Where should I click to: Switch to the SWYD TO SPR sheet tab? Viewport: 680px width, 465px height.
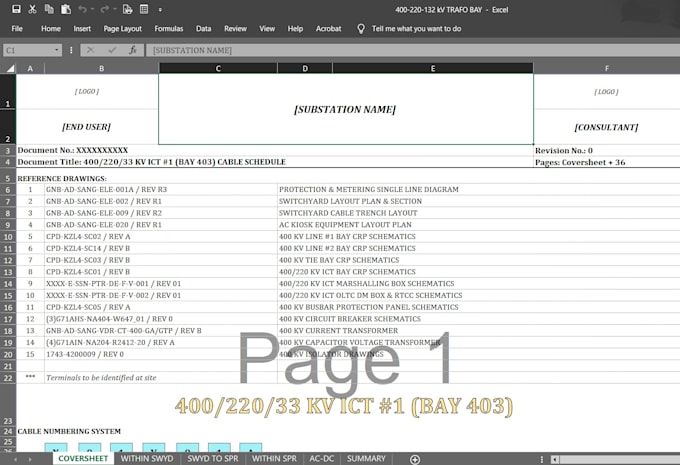coord(213,458)
